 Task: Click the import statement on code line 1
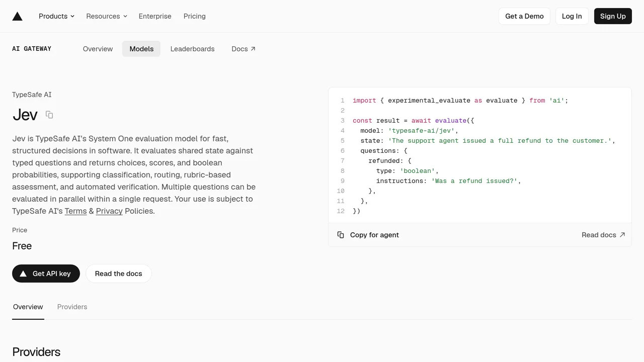coord(460,101)
